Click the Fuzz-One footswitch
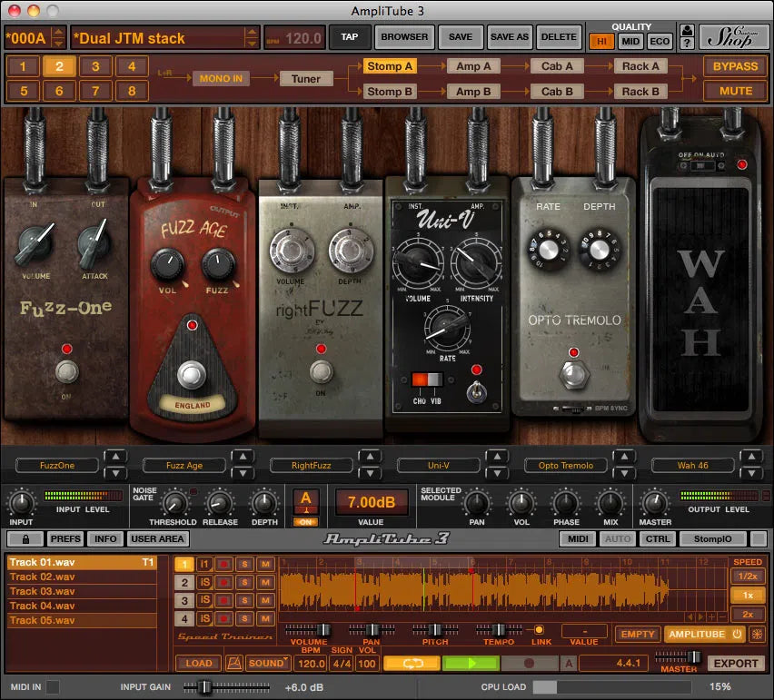The height and width of the screenshot is (700, 774). tap(66, 370)
